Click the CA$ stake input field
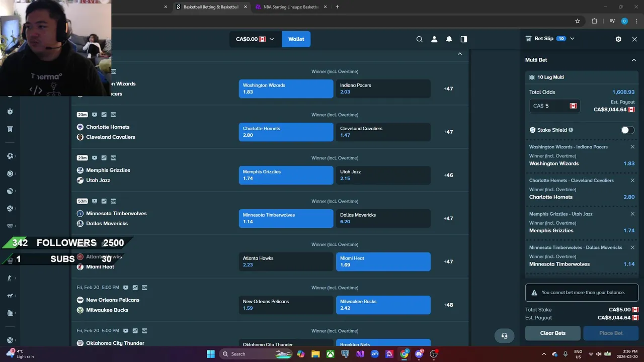 coord(554,106)
